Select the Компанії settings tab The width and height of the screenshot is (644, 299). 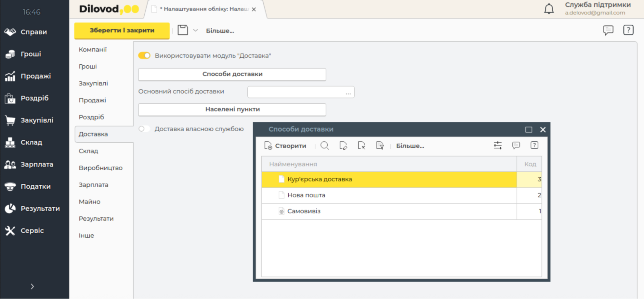(x=92, y=50)
